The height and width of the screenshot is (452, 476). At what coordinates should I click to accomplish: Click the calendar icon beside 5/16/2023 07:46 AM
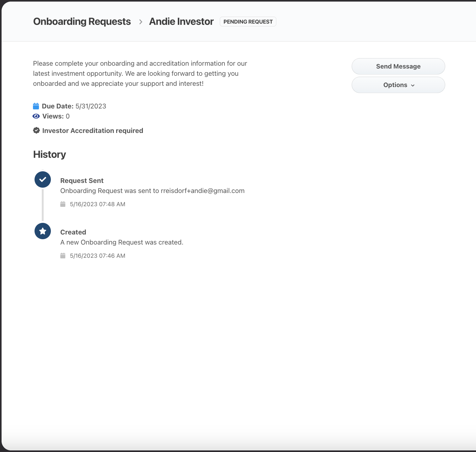63,256
